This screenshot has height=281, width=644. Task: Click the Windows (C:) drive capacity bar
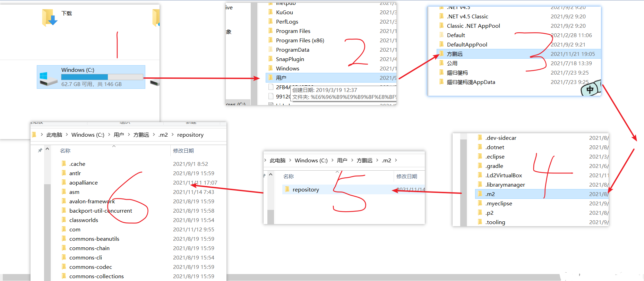coord(102,77)
